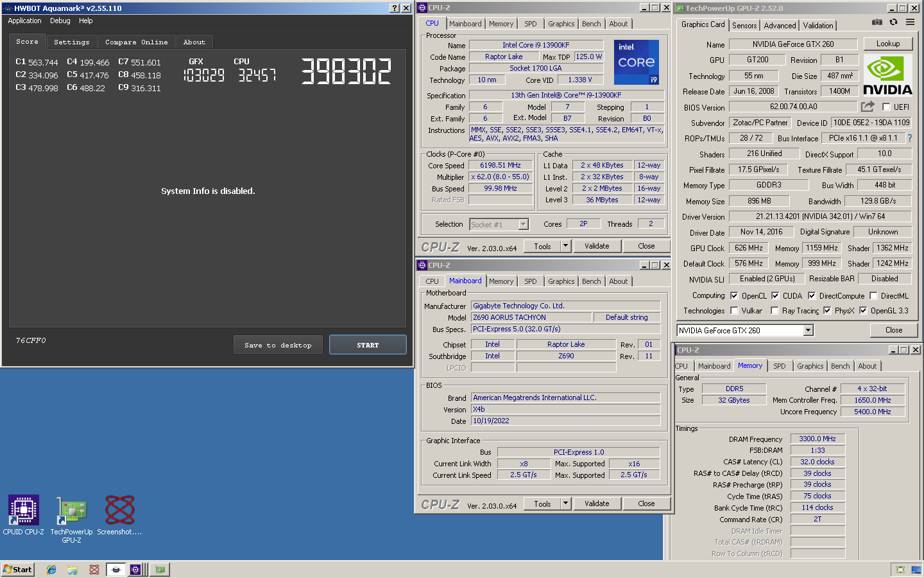
Task: Click the NVIDIA logo in GPU-Z
Action: (887, 76)
